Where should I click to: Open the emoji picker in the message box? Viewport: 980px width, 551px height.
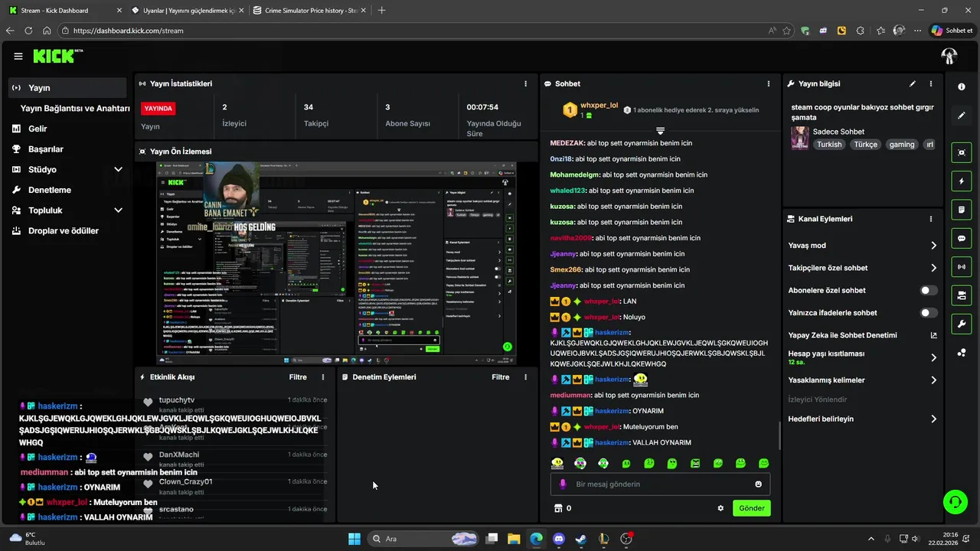pos(759,484)
